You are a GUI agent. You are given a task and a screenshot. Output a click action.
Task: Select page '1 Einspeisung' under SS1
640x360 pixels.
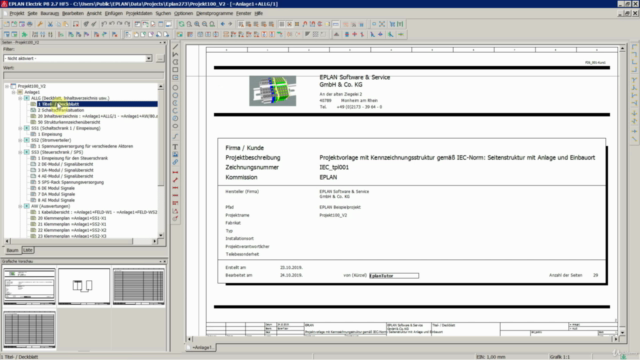tap(50, 134)
